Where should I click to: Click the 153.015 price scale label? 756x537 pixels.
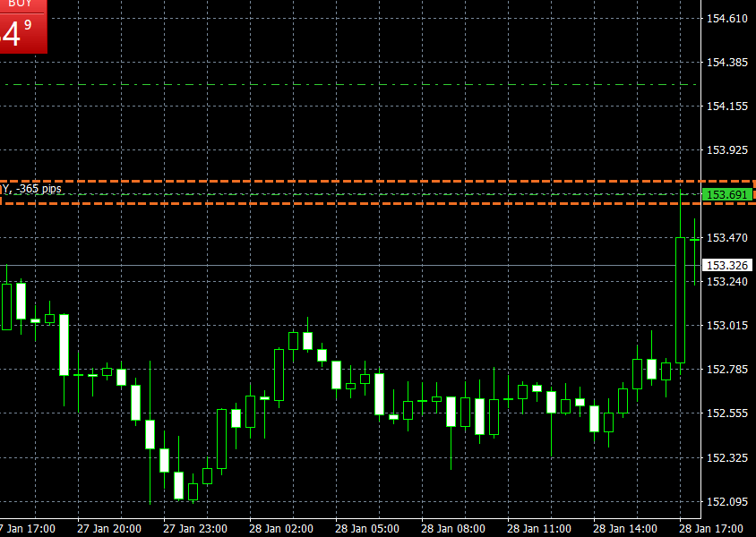coord(726,325)
